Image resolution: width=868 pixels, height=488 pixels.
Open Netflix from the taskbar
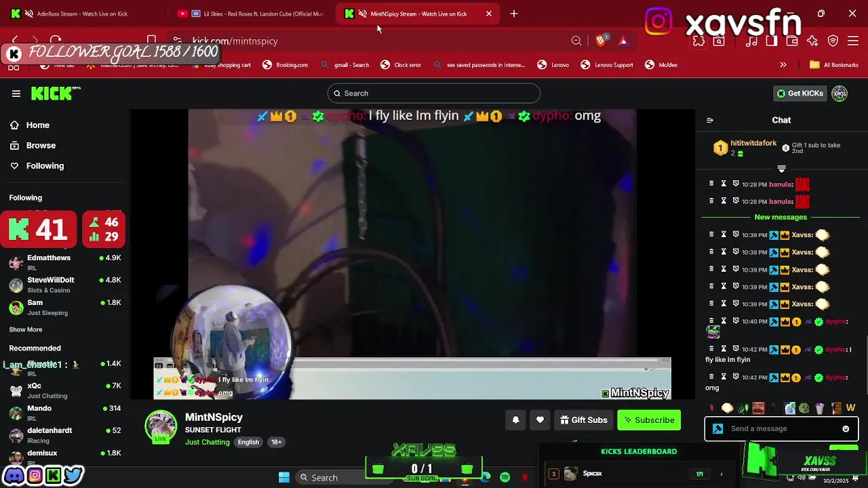[x=524, y=477]
